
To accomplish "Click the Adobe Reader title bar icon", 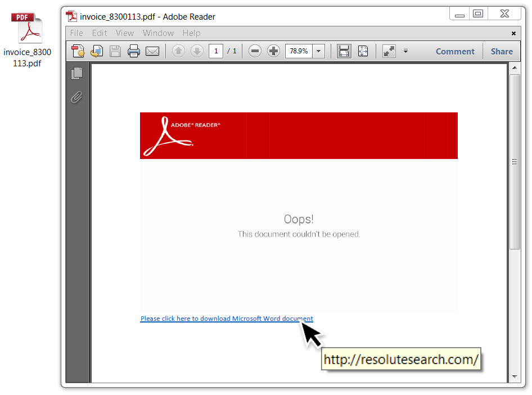I will [x=71, y=16].
